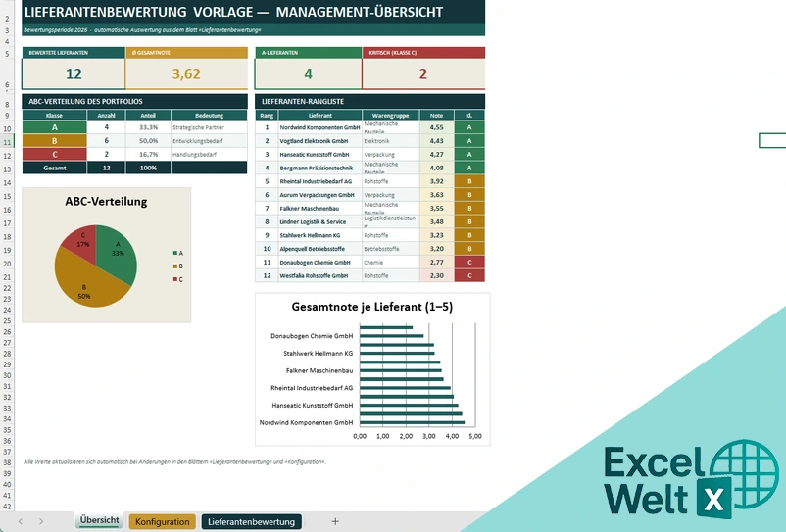The image size is (786, 532).
Task: Select the Handlungsbedarf cell
Action: pos(209,154)
